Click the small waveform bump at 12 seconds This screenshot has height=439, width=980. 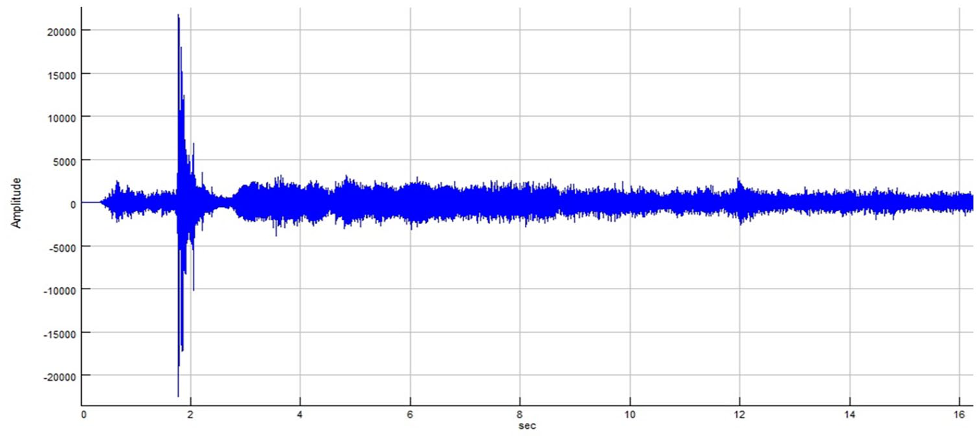740,184
